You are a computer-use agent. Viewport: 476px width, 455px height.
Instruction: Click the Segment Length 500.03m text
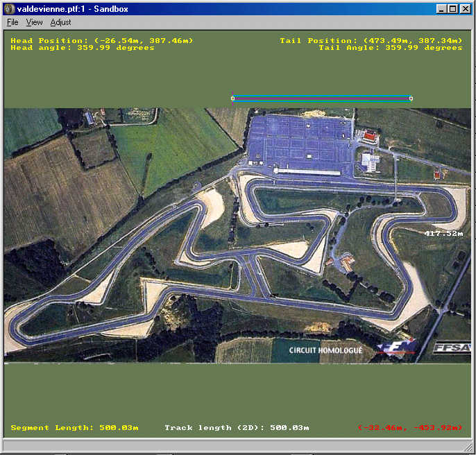(x=75, y=428)
